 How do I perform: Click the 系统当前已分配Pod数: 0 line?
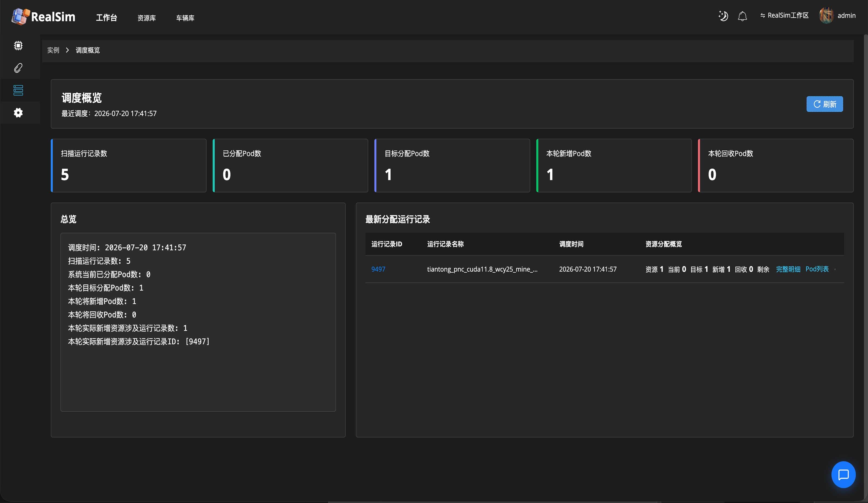[x=109, y=275]
